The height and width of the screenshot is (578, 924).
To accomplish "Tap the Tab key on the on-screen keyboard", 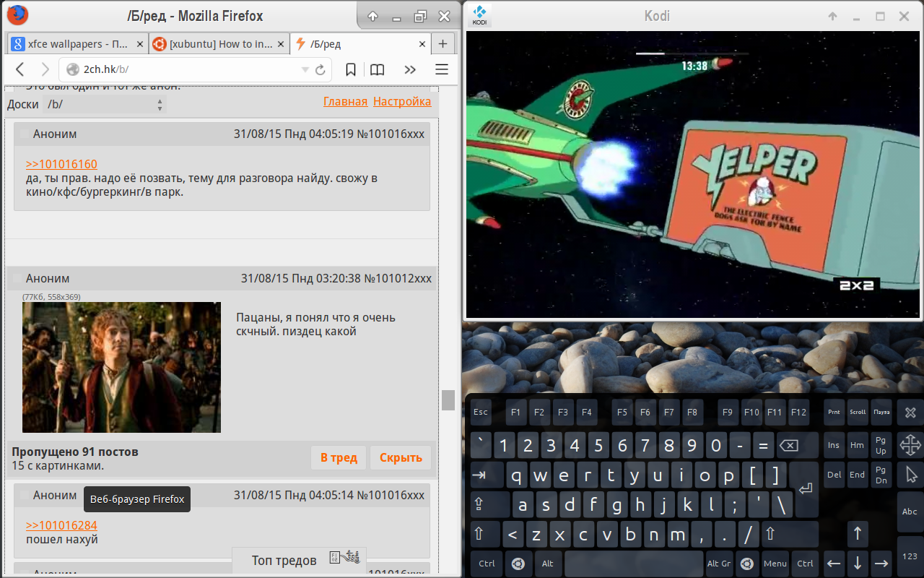I will (x=487, y=475).
